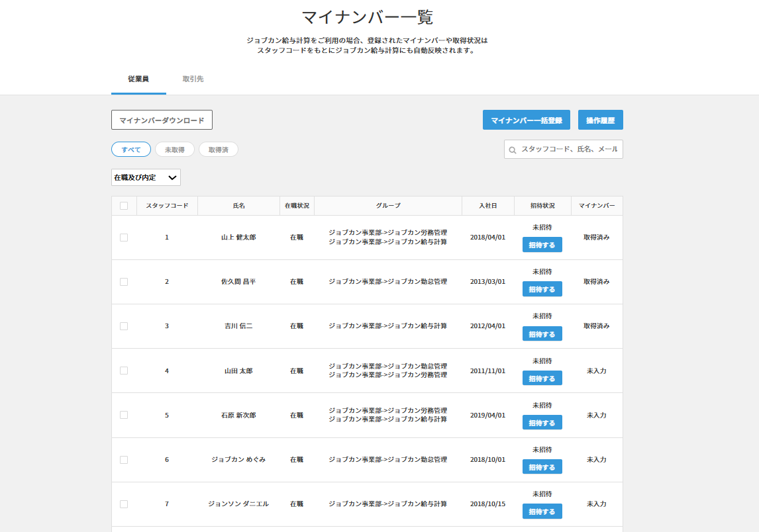
Task: Click the name ジョンソン ダニエル
Action: pos(238,504)
